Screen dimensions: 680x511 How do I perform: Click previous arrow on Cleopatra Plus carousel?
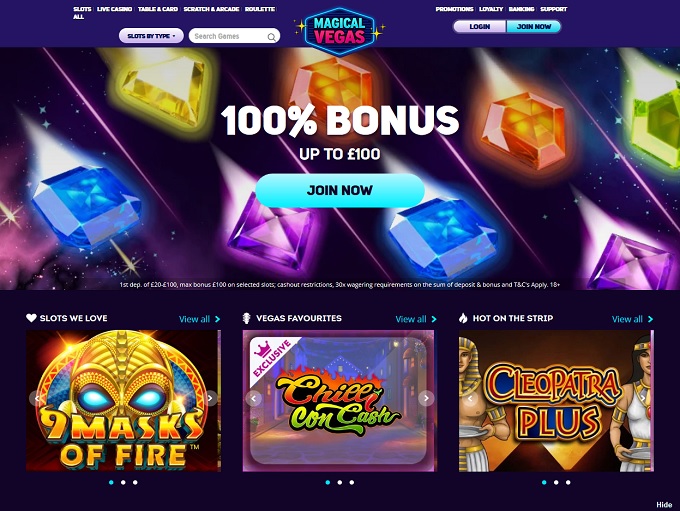coord(470,398)
